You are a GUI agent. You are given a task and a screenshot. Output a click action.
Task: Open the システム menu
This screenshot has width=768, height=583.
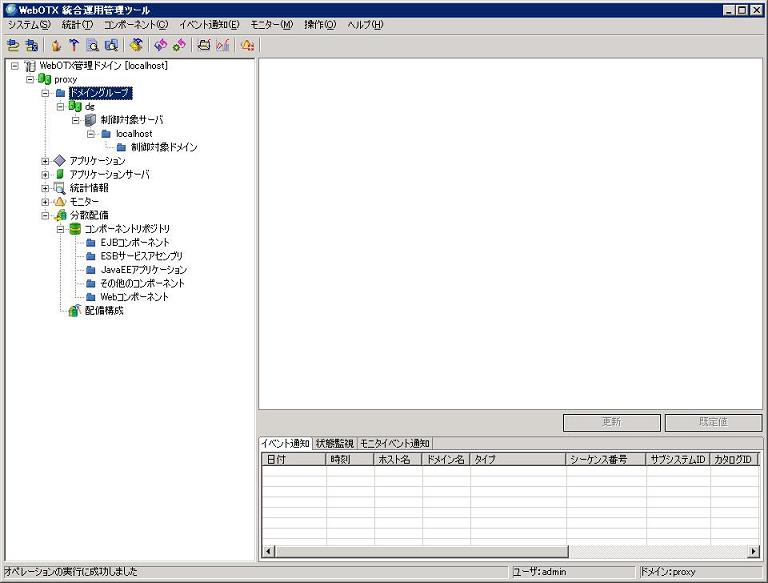(28, 24)
